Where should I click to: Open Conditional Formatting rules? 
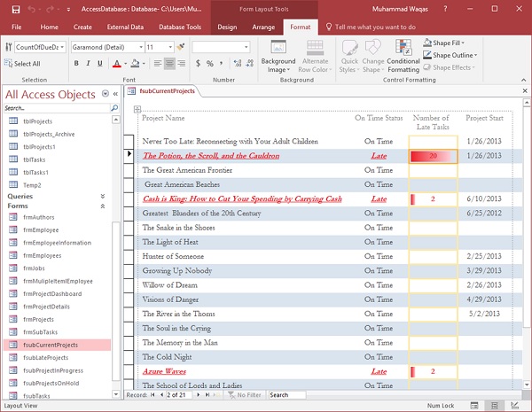pos(403,57)
